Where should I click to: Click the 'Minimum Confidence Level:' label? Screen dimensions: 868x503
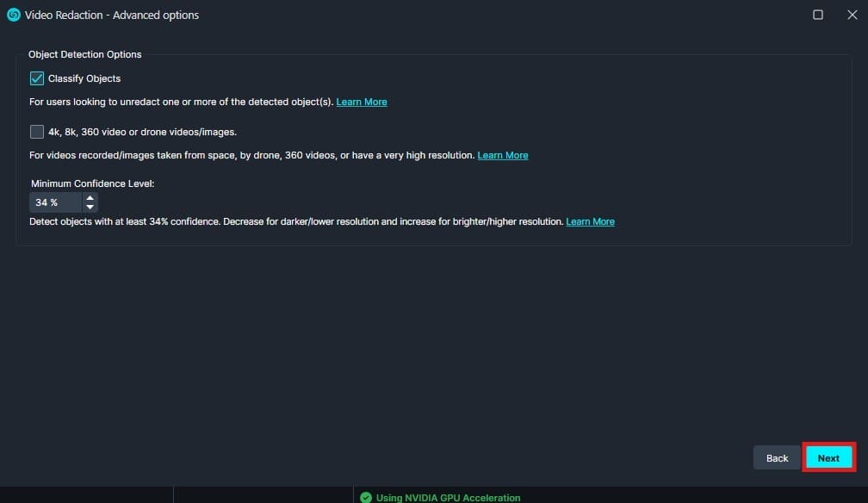[x=92, y=183]
